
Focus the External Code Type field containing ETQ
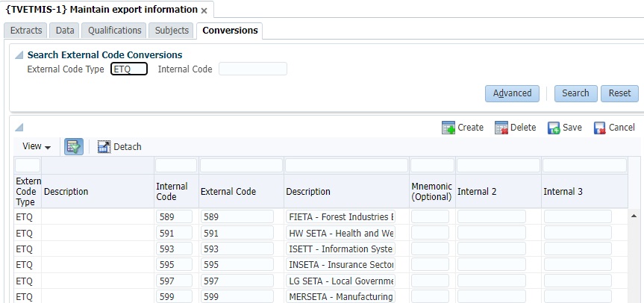(129, 69)
